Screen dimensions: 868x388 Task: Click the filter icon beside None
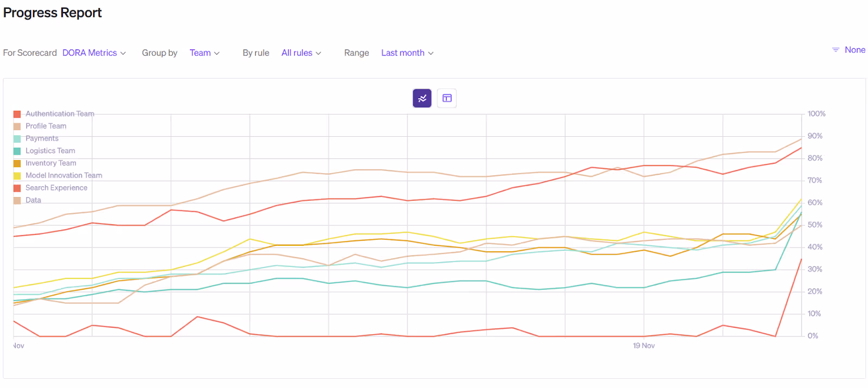coord(835,50)
